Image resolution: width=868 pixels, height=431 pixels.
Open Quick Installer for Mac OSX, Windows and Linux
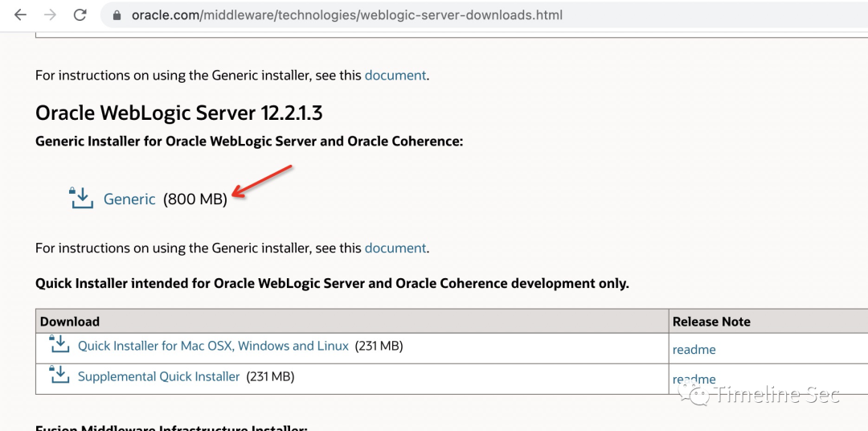point(213,347)
